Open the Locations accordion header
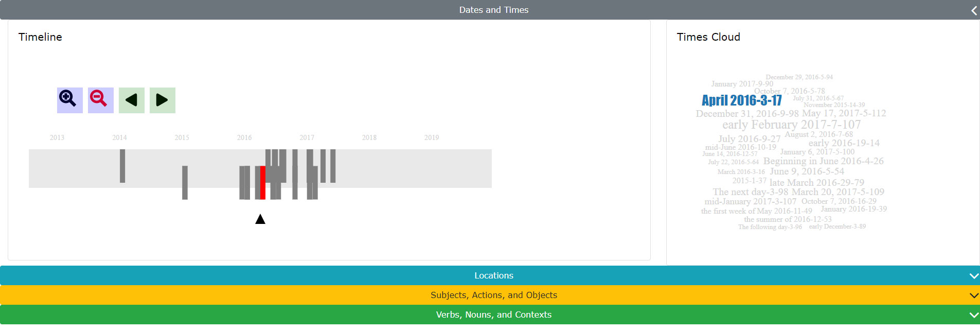The image size is (980, 331). tap(493, 276)
